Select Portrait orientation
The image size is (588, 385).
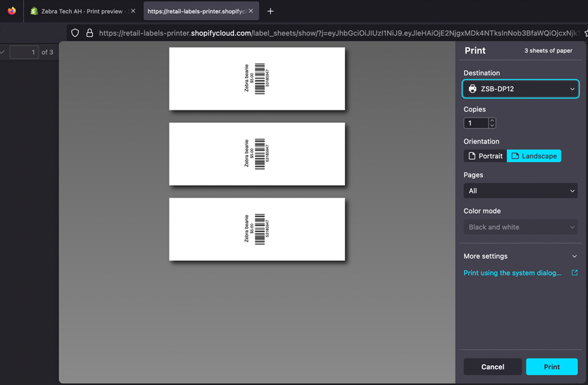click(x=485, y=156)
